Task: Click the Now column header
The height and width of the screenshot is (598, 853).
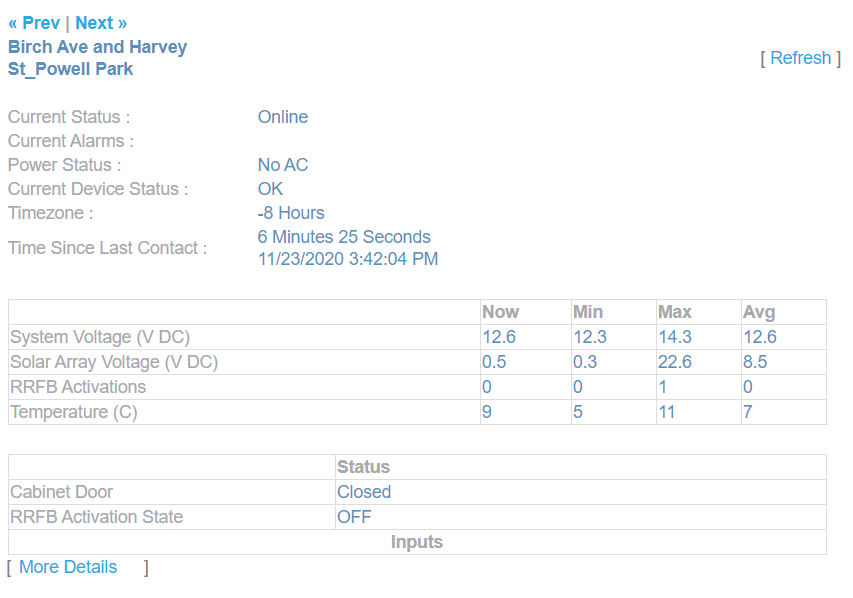Action: tap(501, 312)
